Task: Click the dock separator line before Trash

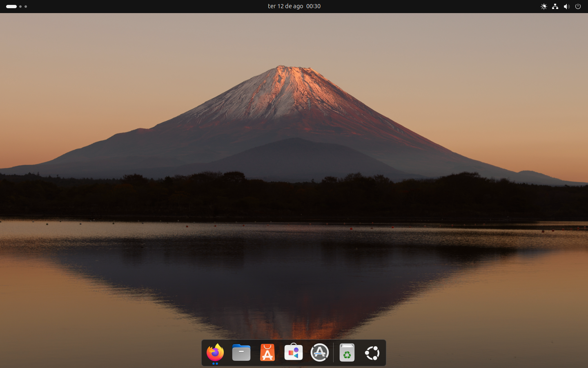Action: pos(333,352)
